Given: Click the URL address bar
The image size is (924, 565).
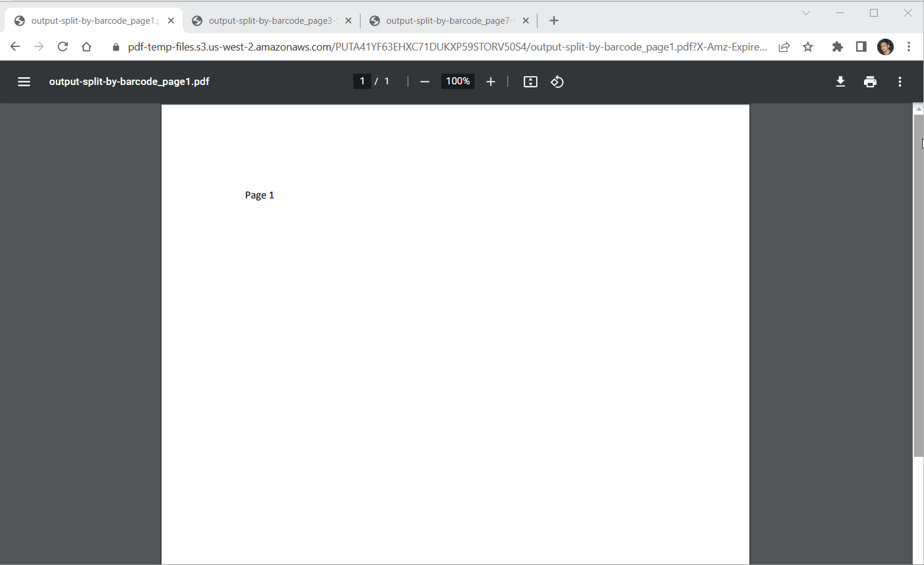Looking at the screenshot, I should (x=447, y=47).
